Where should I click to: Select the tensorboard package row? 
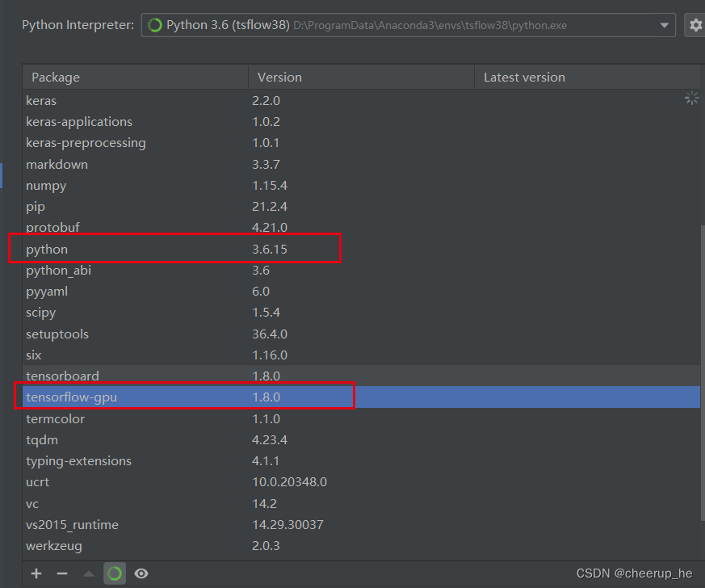(x=361, y=376)
